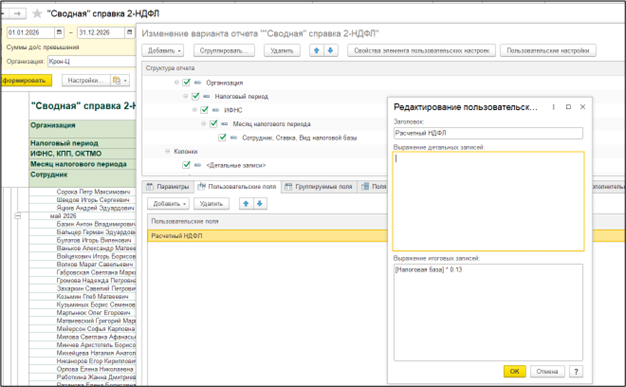Switch to the Поля tab
Image resolution: width=626 pixels, height=387 pixels.
click(x=374, y=187)
